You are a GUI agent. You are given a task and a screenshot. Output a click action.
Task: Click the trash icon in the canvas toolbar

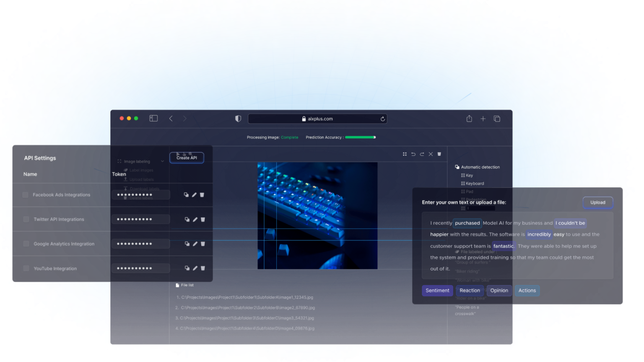click(x=439, y=154)
